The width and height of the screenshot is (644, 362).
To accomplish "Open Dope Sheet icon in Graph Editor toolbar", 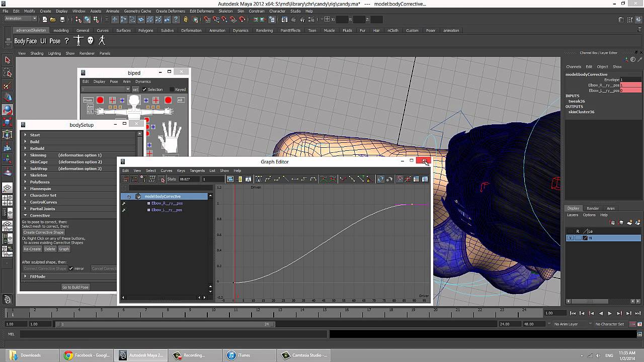I will [x=416, y=179].
